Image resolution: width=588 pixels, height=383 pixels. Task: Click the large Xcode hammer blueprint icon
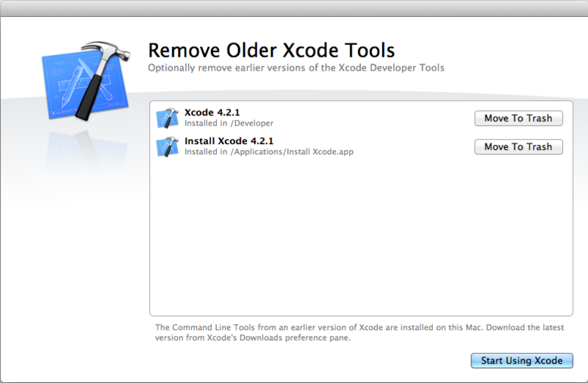pos(86,81)
